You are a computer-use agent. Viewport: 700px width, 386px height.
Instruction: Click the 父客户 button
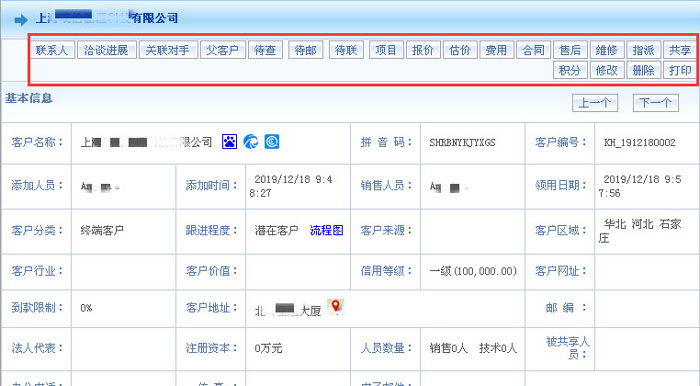pyautogui.click(x=222, y=50)
